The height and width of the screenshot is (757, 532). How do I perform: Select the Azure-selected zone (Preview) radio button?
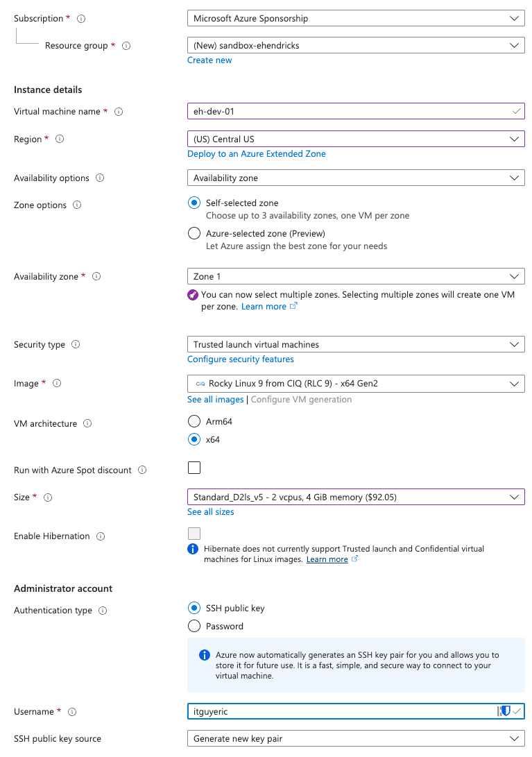(194, 234)
